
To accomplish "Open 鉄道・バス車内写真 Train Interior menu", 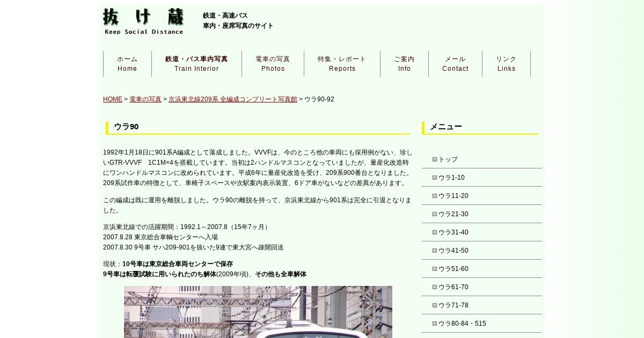I will 196,64.
